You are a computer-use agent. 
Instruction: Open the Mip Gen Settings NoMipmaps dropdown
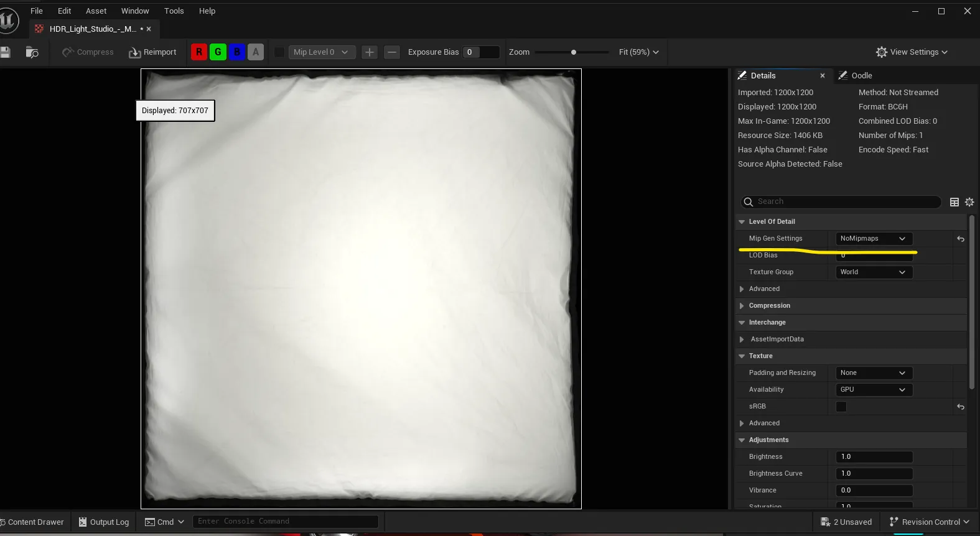(874, 239)
